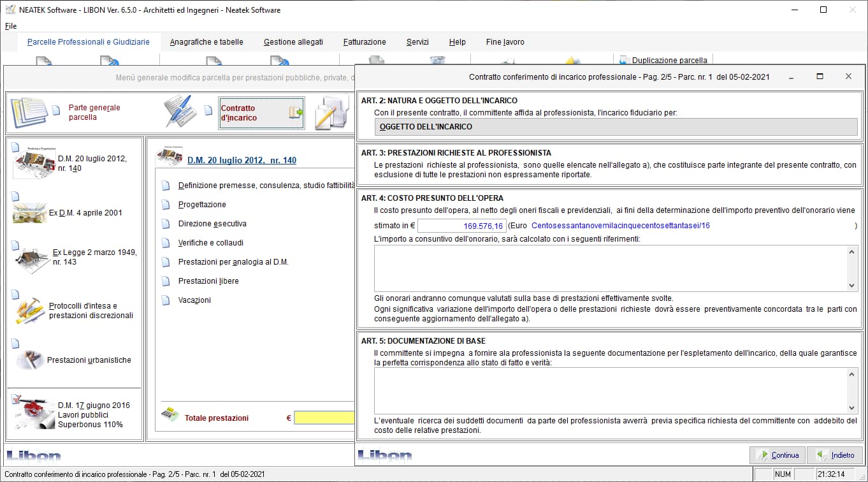This screenshot has width=868, height=482.
Task: Select Definizione premesse, consulenza, studio fattibilità
Action: click(266, 186)
